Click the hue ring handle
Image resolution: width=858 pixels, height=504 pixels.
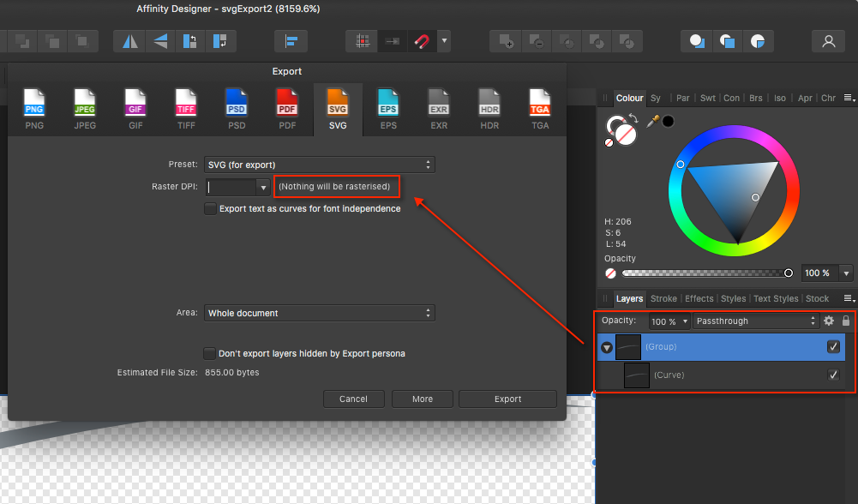pos(681,165)
